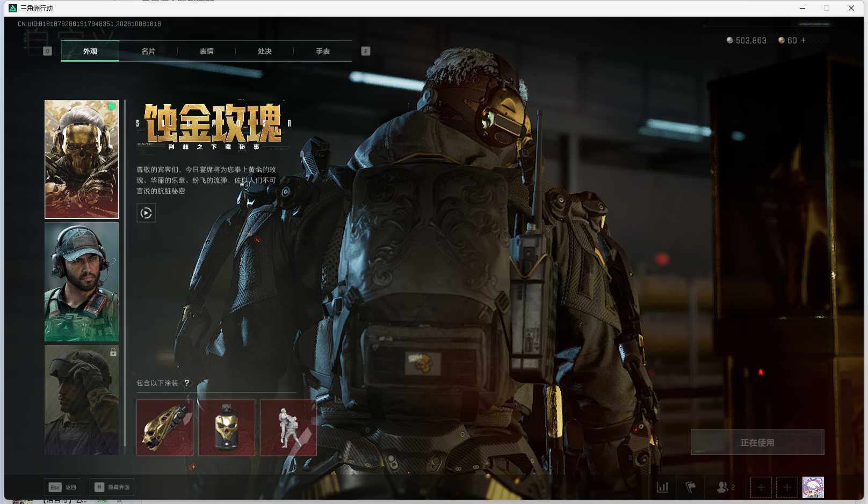Click the Q previous-tab key icon
The height and width of the screenshot is (504, 868).
(x=47, y=51)
